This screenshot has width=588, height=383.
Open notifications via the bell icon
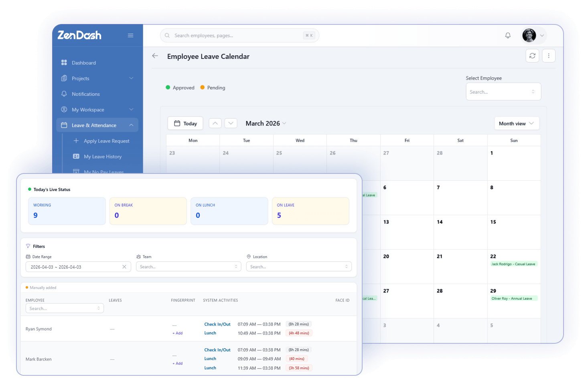pyautogui.click(x=508, y=35)
